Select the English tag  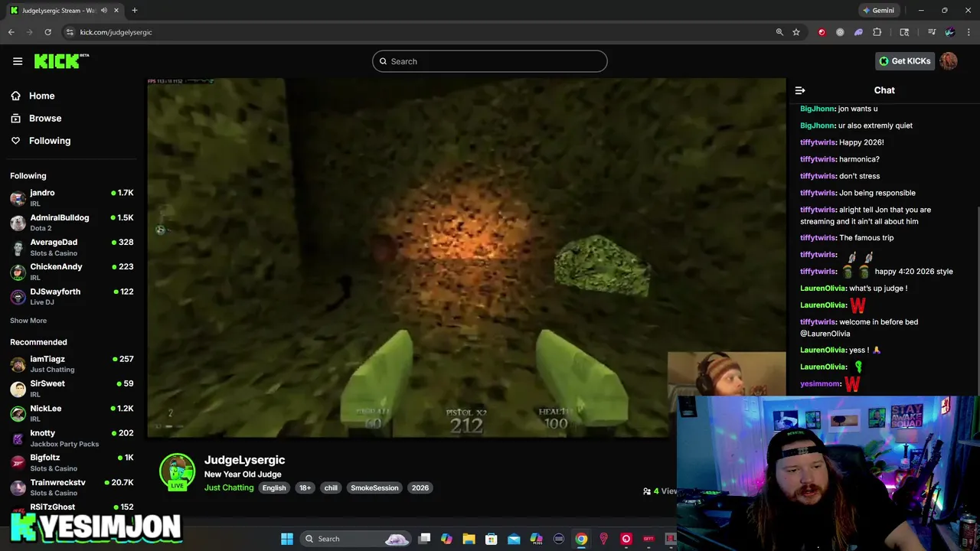tap(274, 487)
